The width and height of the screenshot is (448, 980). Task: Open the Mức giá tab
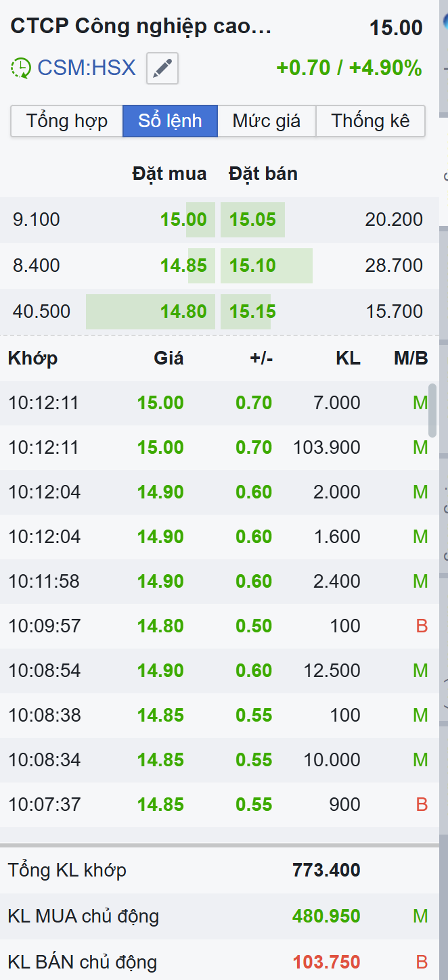pos(267,121)
